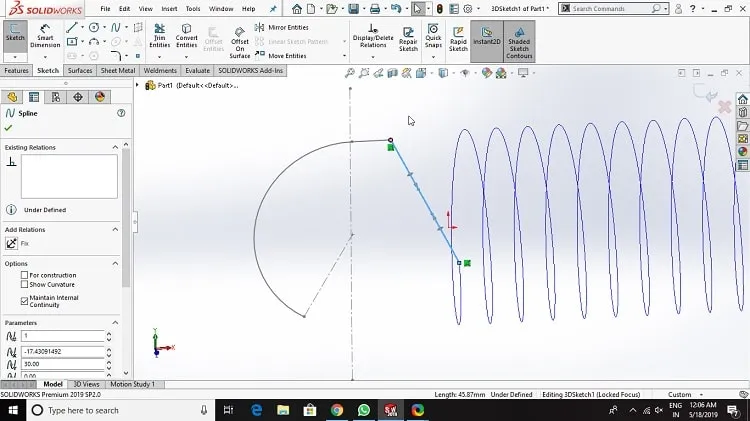Click the Fix relation button
This screenshot has height=421, width=750.
11,244
